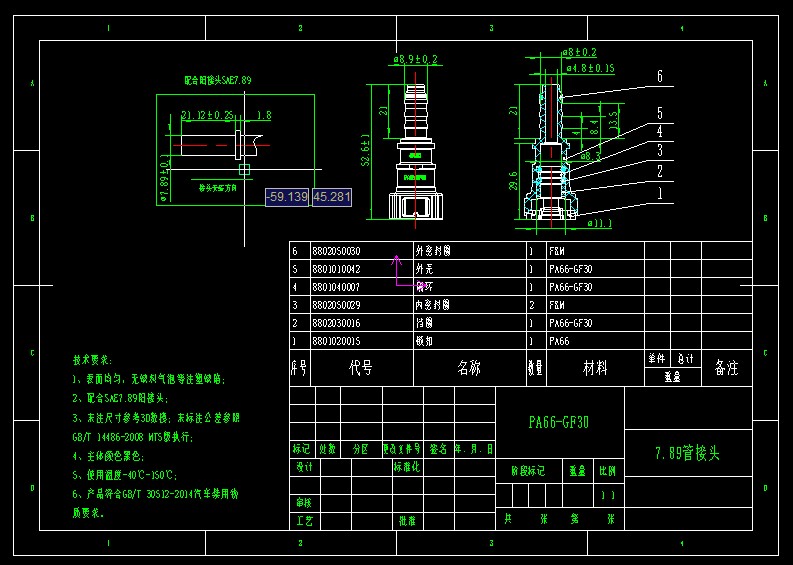Select part code 8801020015 in the parts list

pos(336,341)
